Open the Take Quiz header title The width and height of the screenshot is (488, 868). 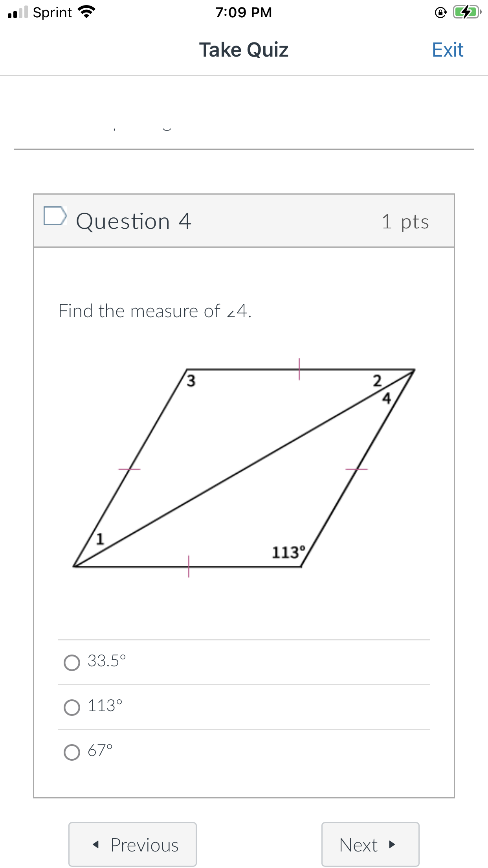click(244, 49)
